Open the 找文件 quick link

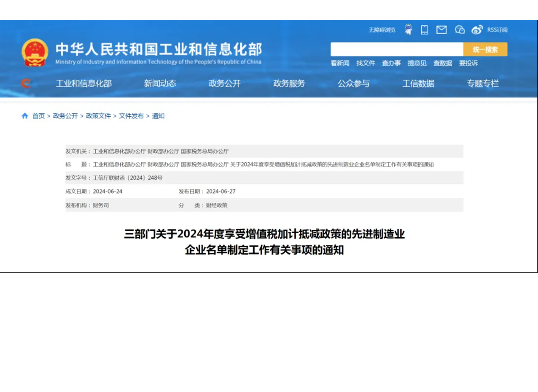366,63
